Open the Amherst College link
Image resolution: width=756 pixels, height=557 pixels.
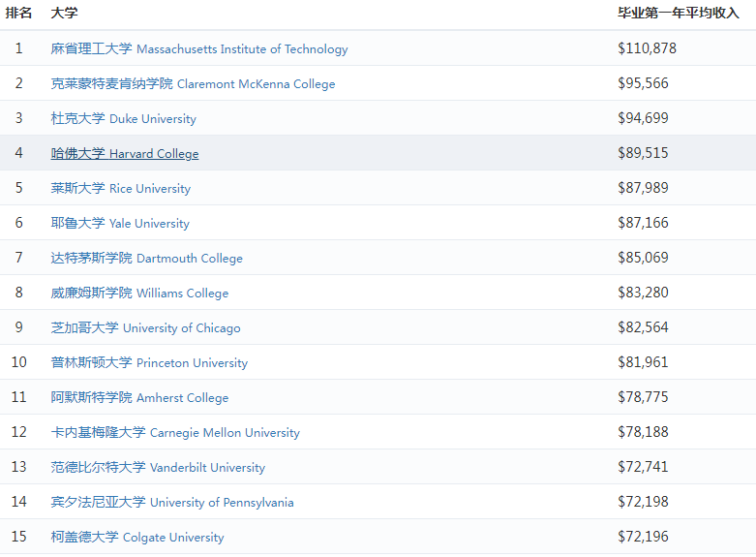tap(140, 397)
